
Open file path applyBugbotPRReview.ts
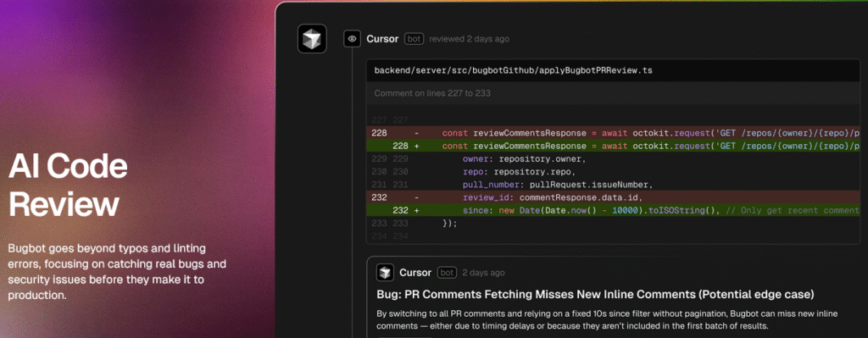(x=513, y=71)
